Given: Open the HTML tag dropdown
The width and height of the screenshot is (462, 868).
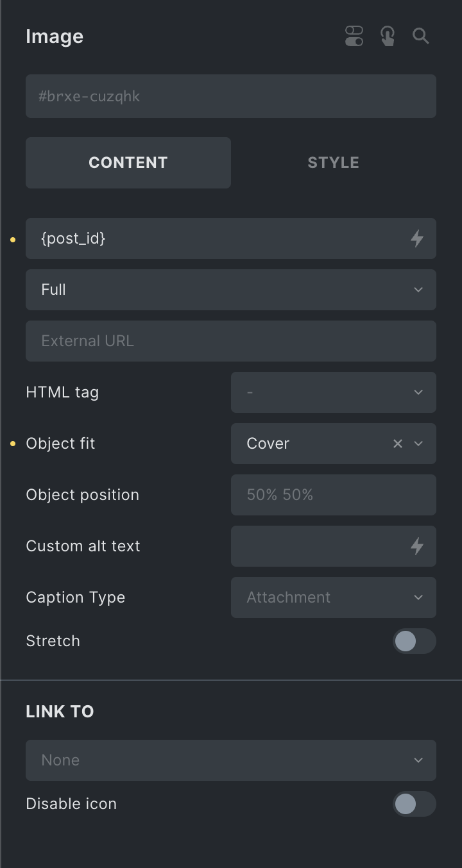Looking at the screenshot, I should point(334,392).
